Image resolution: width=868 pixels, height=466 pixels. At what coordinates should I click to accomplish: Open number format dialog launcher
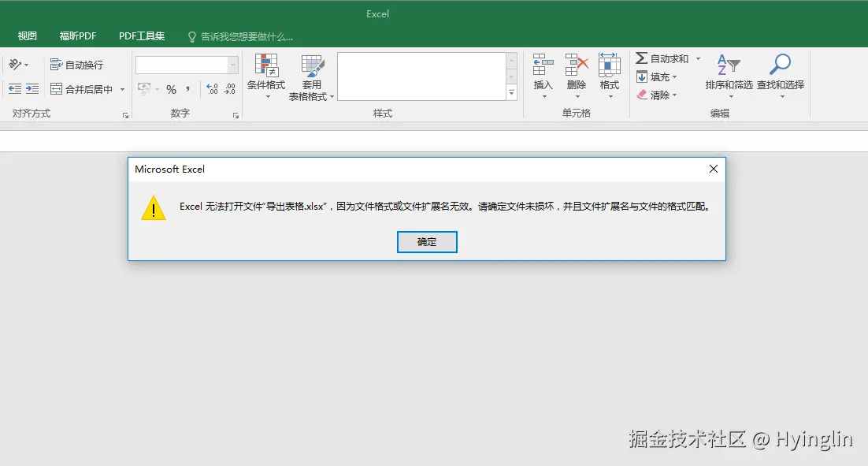tap(236, 115)
